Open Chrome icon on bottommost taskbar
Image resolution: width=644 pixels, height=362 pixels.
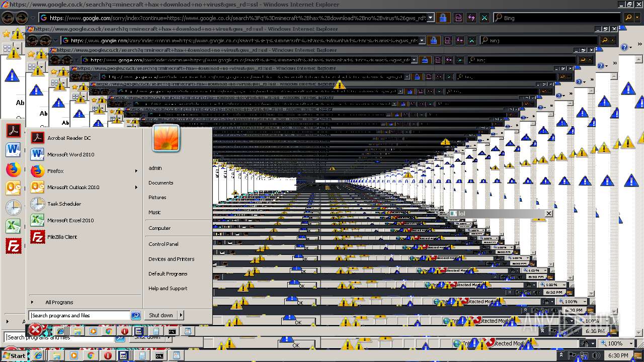click(x=91, y=355)
